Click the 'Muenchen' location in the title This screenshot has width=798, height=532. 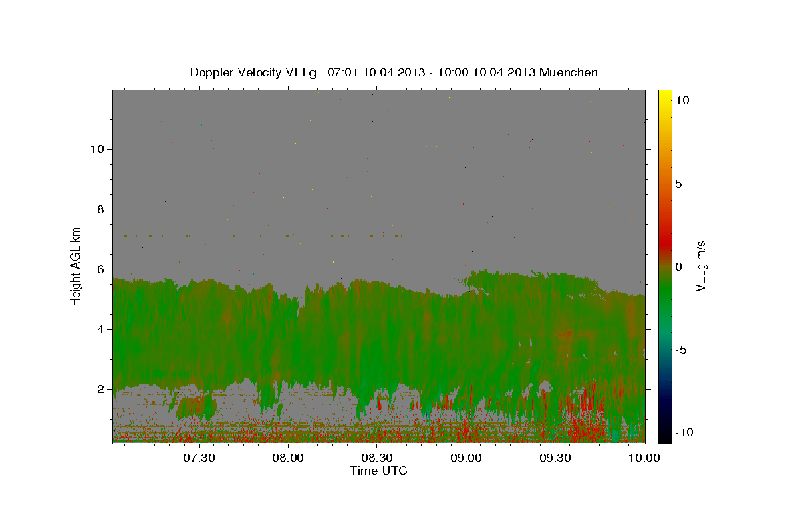tap(569, 72)
